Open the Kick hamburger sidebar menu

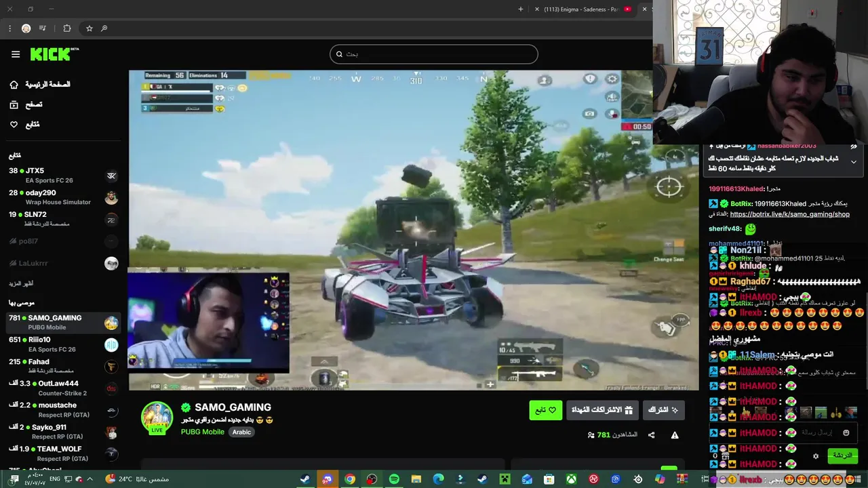pos(15,54)
